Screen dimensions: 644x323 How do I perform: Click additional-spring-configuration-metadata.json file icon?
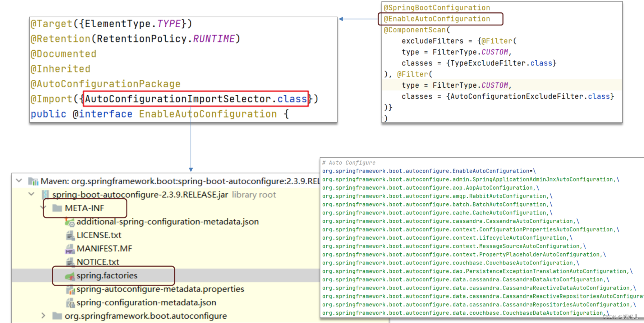(70, 222)
